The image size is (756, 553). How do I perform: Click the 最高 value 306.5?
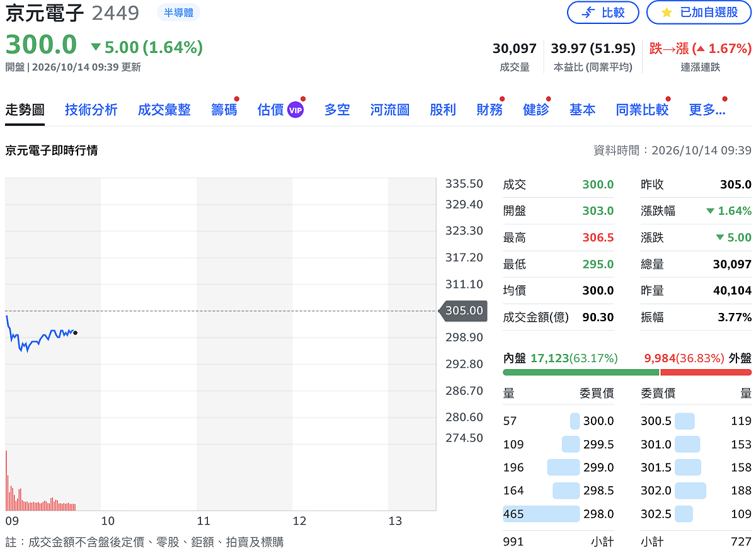click(x=598, y=237)
